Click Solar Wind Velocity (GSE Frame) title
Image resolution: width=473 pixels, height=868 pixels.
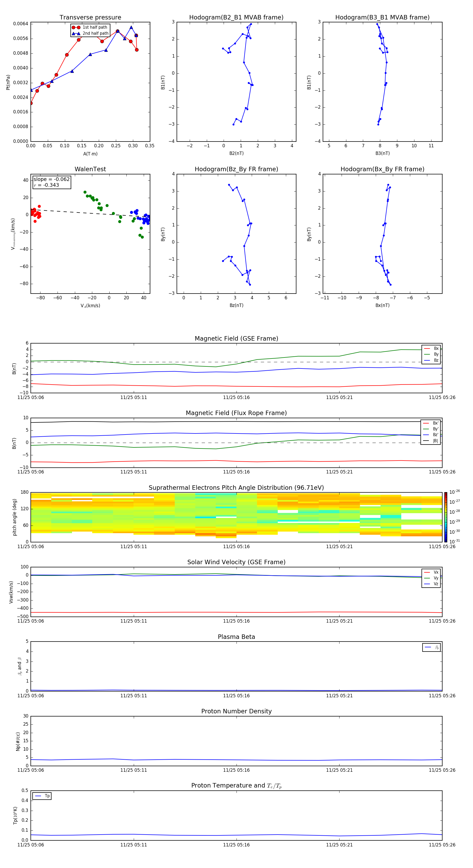click(236, 562)
